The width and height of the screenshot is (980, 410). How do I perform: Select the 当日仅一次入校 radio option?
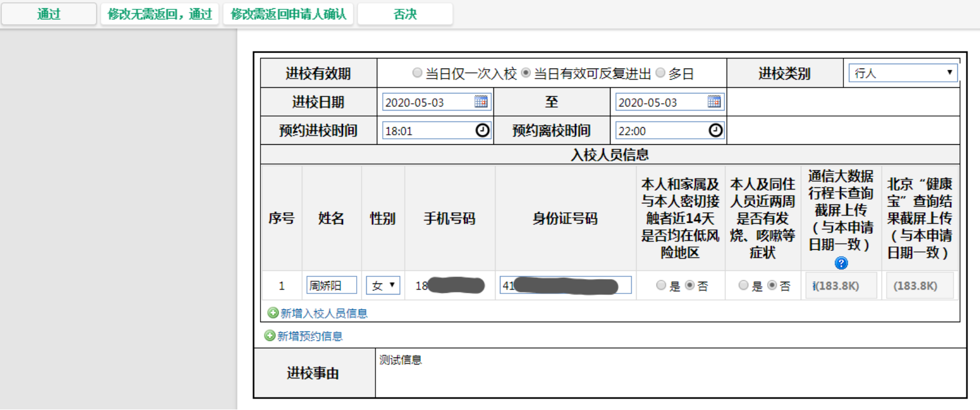pyautogui.click(x=418, y=73)
